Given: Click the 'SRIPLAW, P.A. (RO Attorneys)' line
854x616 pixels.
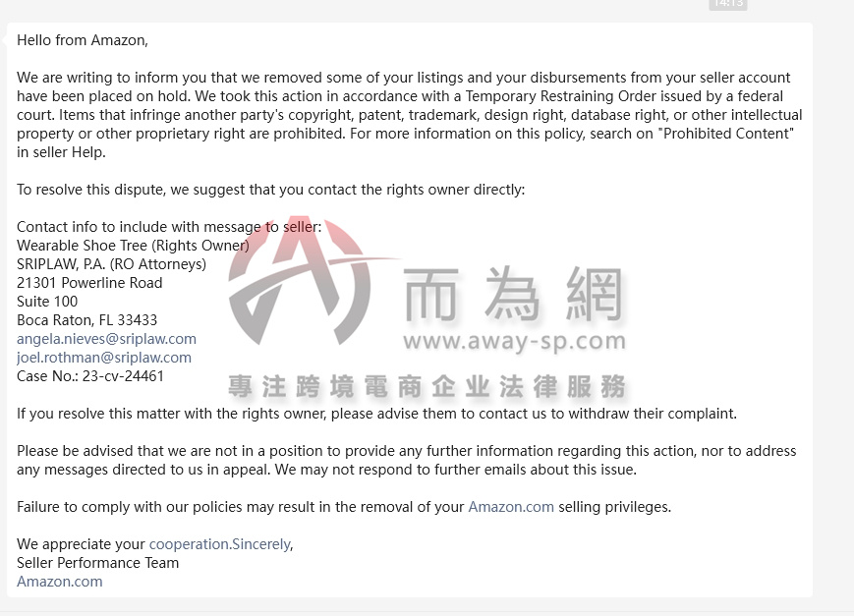Looking at the screenshot, I should (112, 264).
